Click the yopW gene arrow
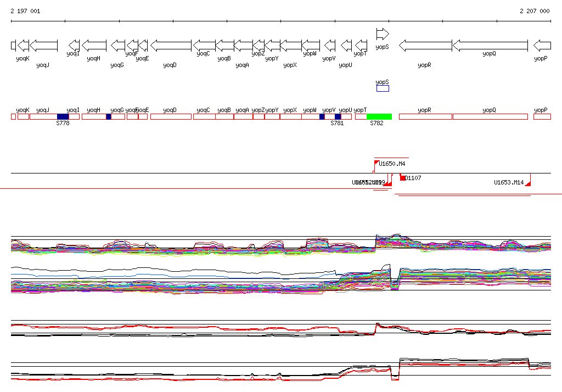Image resolution: width=562 pixels, height=392 pixels. click(x=311, y=46)
